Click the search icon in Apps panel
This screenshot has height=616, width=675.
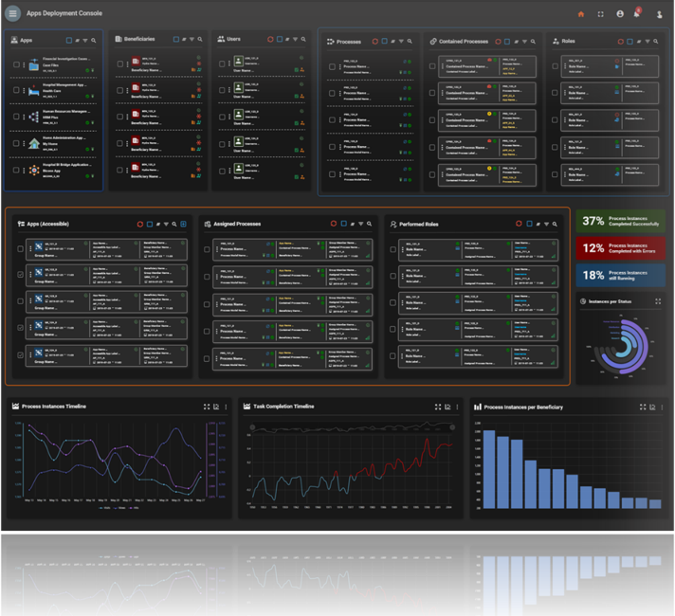click(x=93, y=41)
